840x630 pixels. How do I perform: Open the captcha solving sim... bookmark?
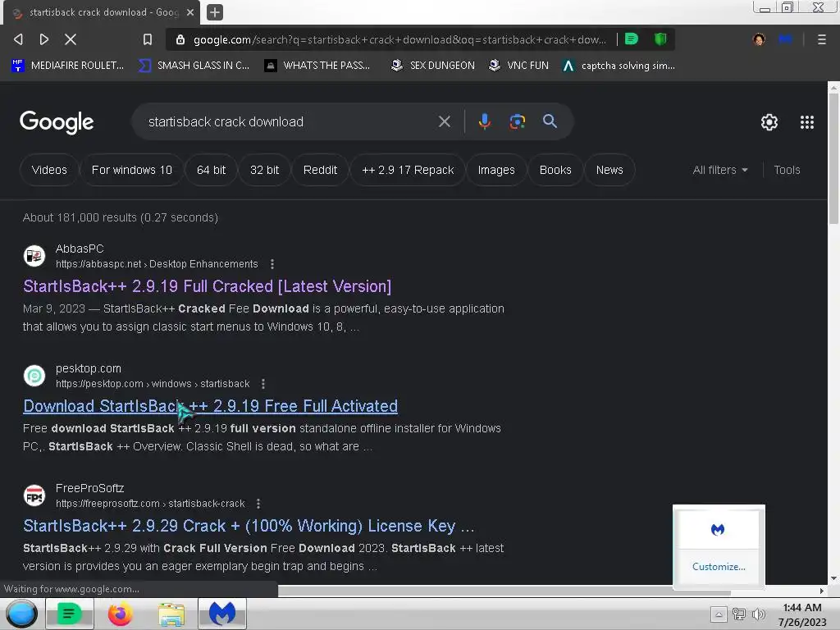[x=619, y=66]
